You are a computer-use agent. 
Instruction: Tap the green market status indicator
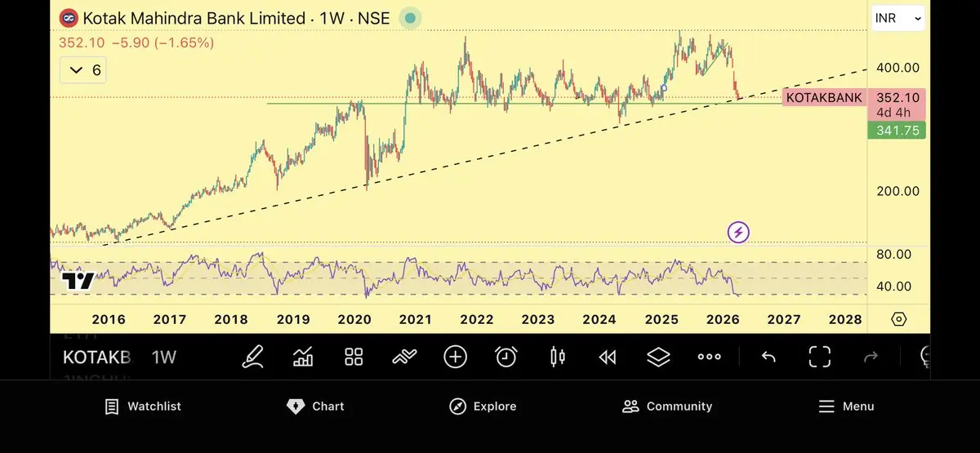pyautogui.click(x=410, y=18)
